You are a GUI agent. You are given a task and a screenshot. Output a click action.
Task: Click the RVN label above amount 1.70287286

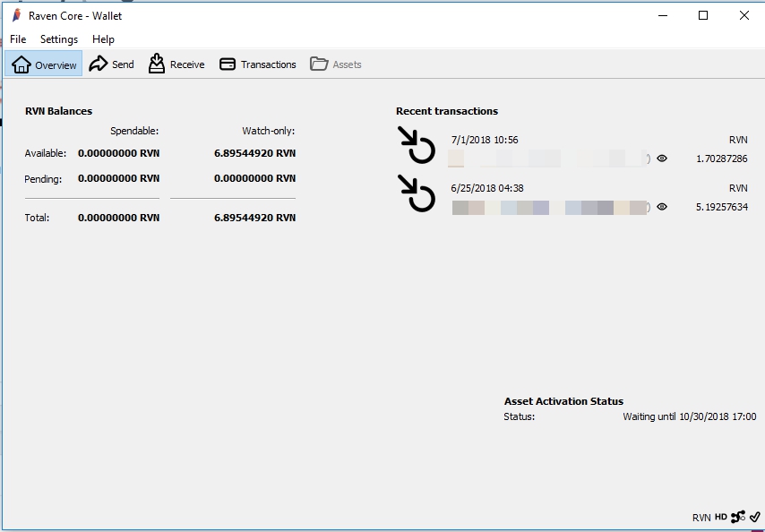(x=738, y=140)
